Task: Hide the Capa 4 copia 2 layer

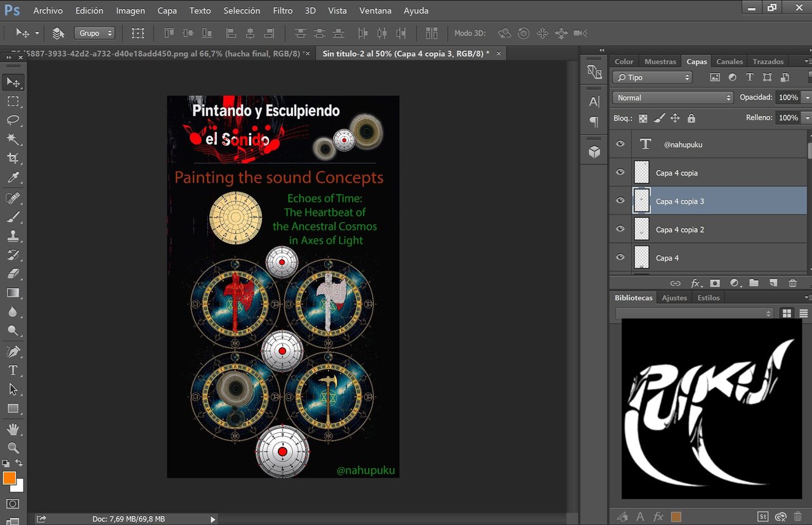Action: point(620,229)
